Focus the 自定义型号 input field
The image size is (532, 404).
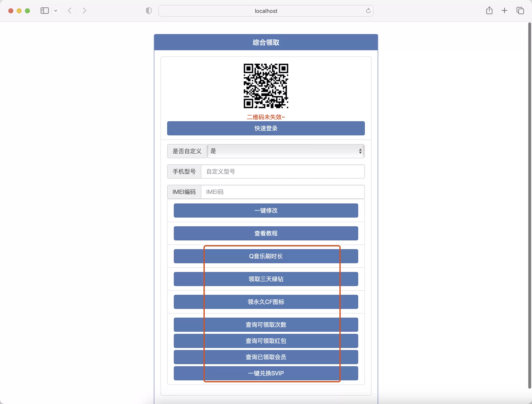click(283, 171)
